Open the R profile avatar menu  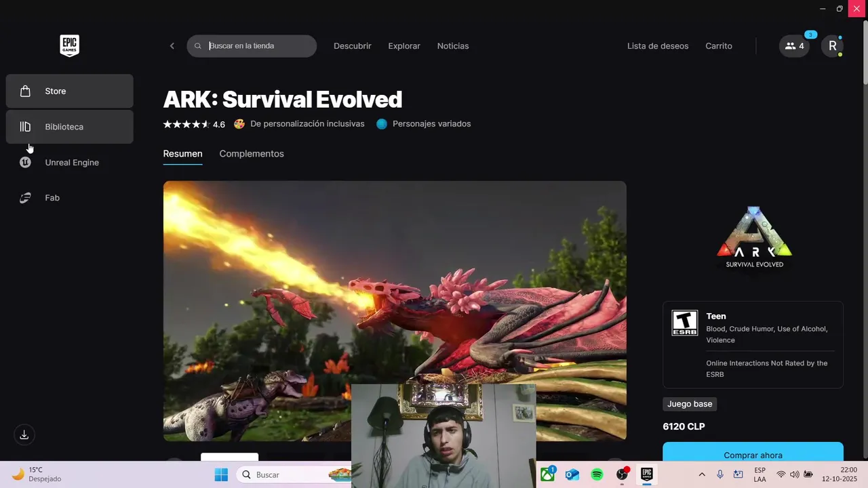(833, 46)
